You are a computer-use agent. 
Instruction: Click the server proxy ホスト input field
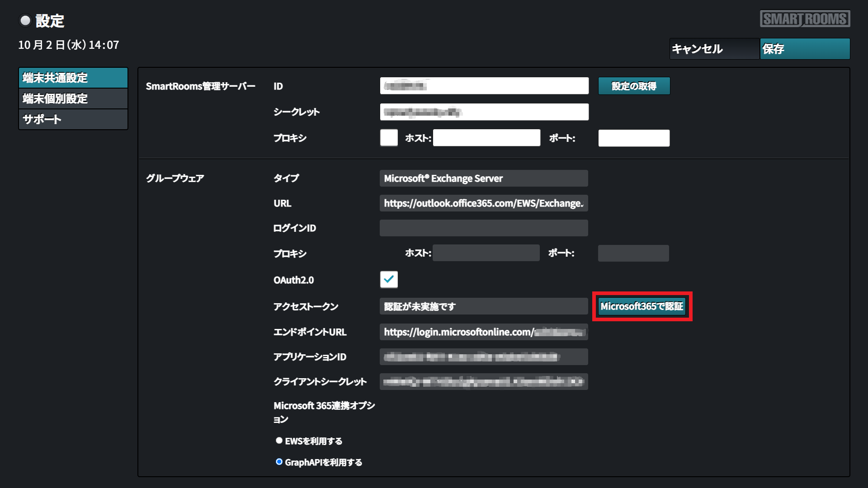coord(486,138)
